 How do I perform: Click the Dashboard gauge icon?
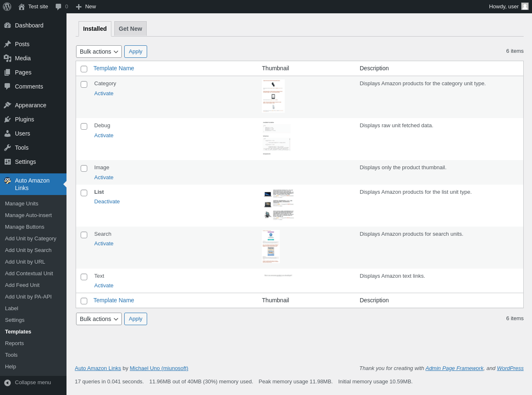tap(7, 25)
